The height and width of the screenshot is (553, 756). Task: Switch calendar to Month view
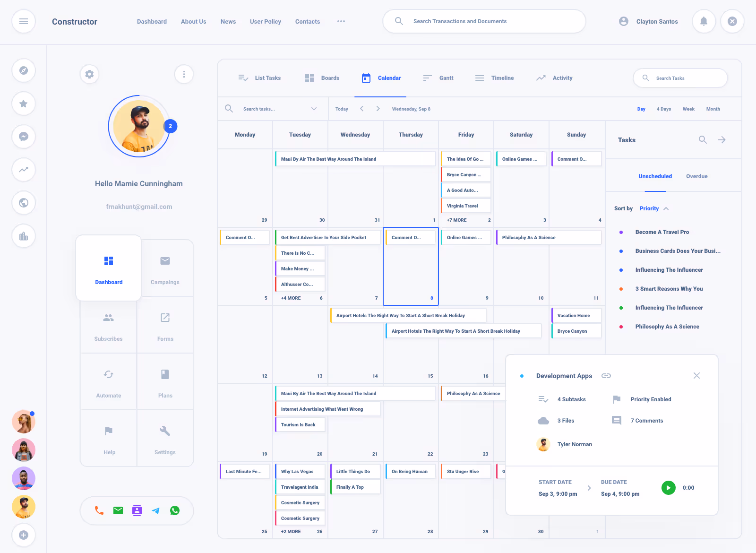[x=713, y=109]
